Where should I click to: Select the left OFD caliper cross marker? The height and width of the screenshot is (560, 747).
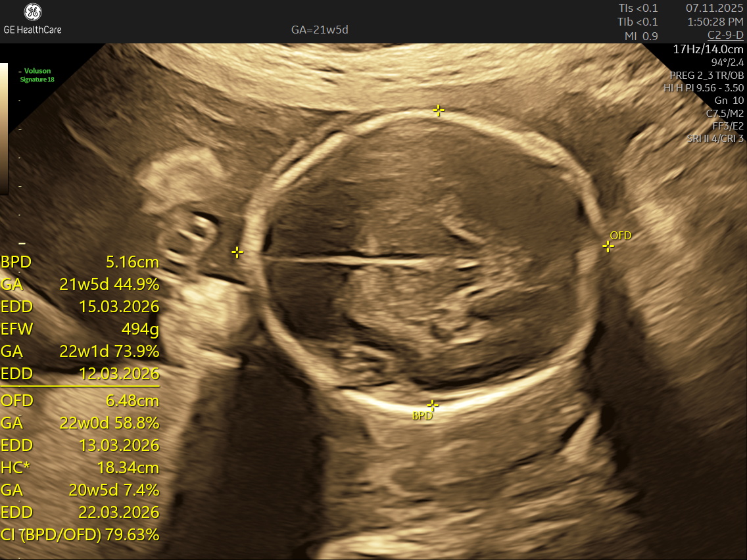tap(237, 252)
